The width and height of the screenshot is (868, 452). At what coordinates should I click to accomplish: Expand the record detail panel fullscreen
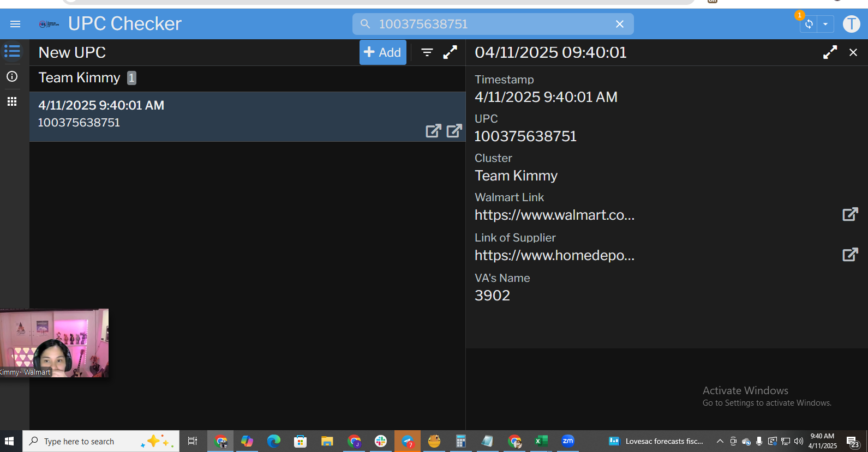(830, 52)
